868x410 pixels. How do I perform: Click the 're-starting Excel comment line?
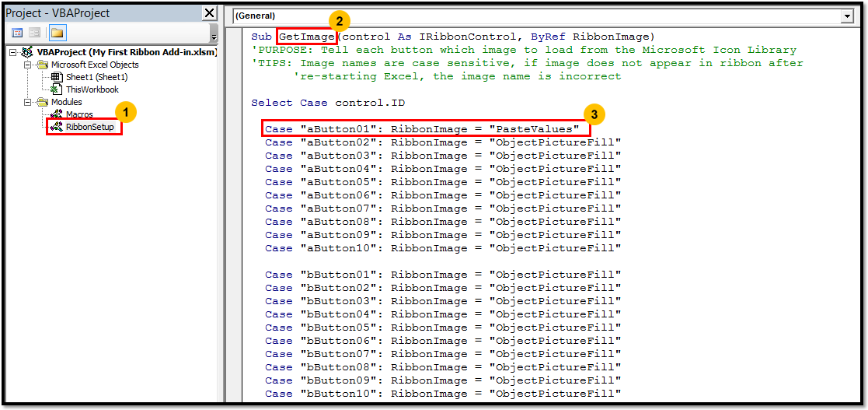(457, 76)
